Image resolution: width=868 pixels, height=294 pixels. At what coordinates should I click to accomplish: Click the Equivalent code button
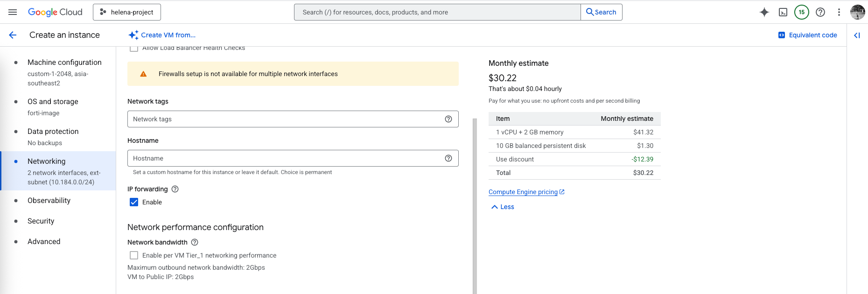click(x=807, y=35)
